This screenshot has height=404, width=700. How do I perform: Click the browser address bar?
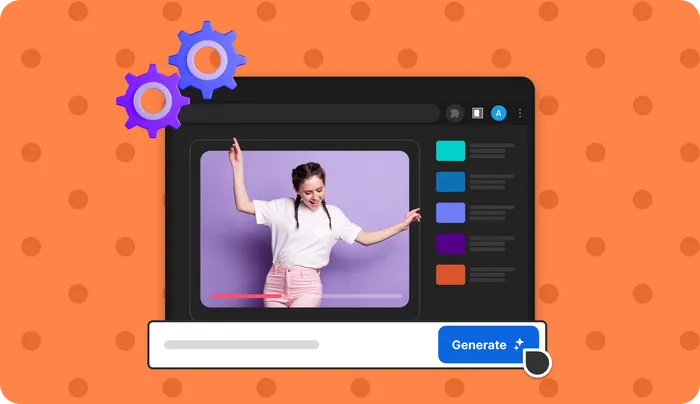pyautogui.click(x=309, y=113)
